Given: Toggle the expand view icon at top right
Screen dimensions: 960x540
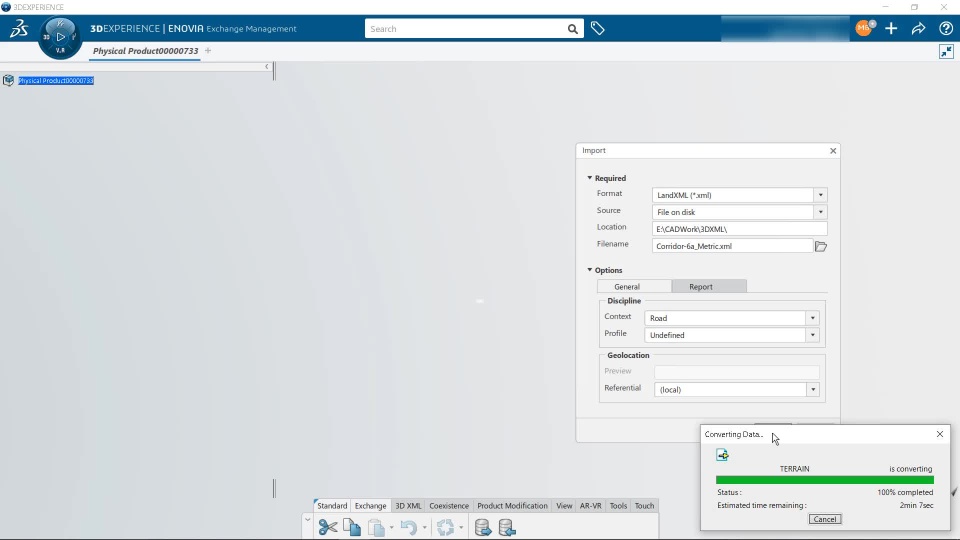Looking at the screenshot, I should point(947,51).
